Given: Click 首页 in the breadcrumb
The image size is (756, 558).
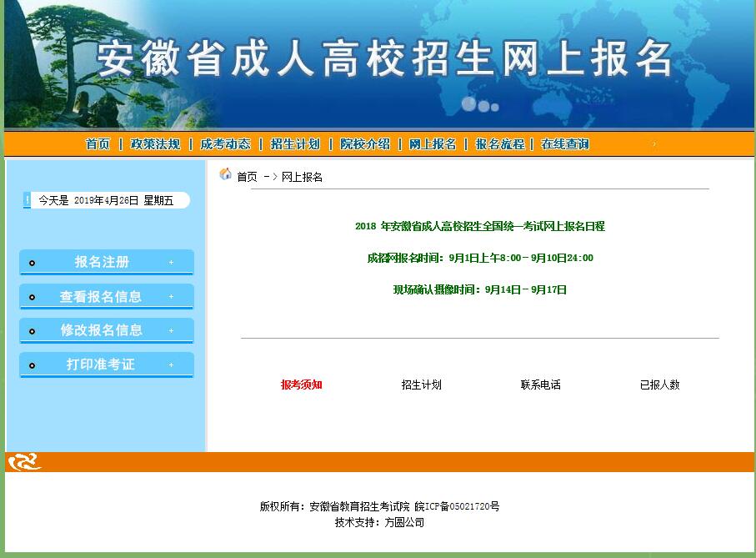Looking at the screenshot, I should 247,177.
